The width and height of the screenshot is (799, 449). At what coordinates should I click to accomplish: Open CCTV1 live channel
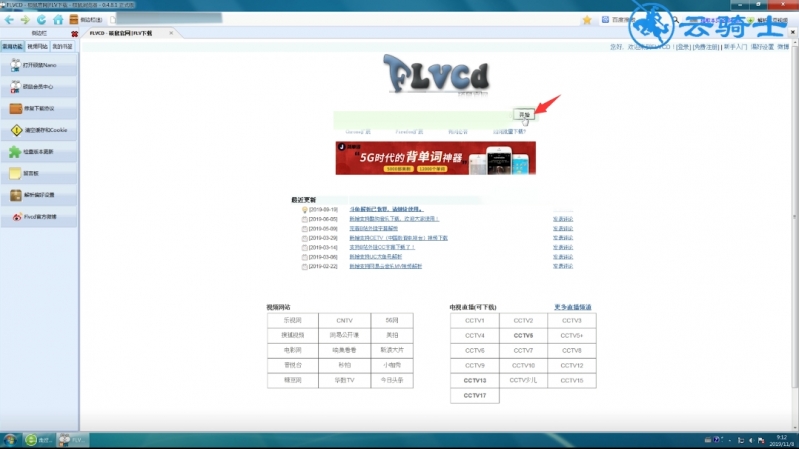[x=474, y=321]
